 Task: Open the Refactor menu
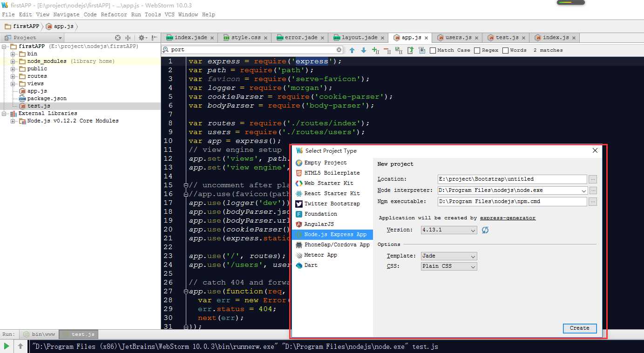(x=114, y=14)
